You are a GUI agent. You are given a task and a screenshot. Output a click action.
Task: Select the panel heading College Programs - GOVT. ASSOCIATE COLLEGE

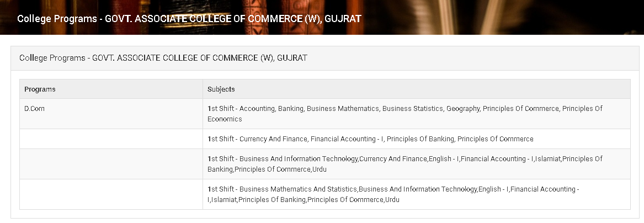point(163,58)
